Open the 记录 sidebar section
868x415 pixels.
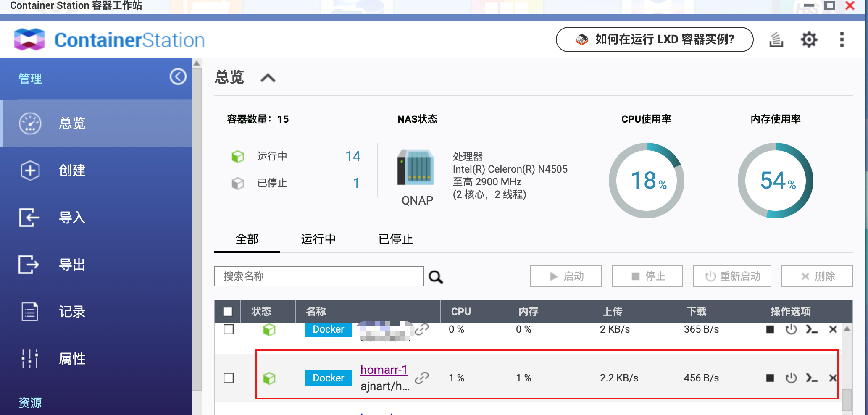tap(71, 312)
